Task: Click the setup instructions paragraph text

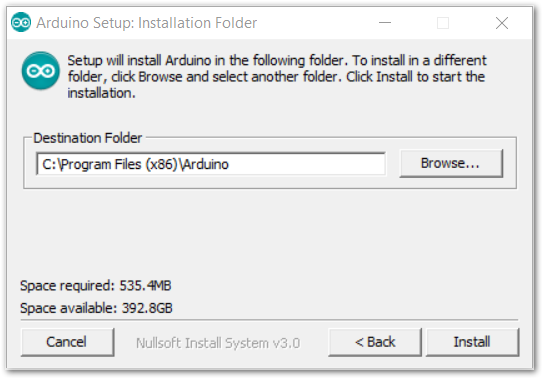Action: click(277, 77)
